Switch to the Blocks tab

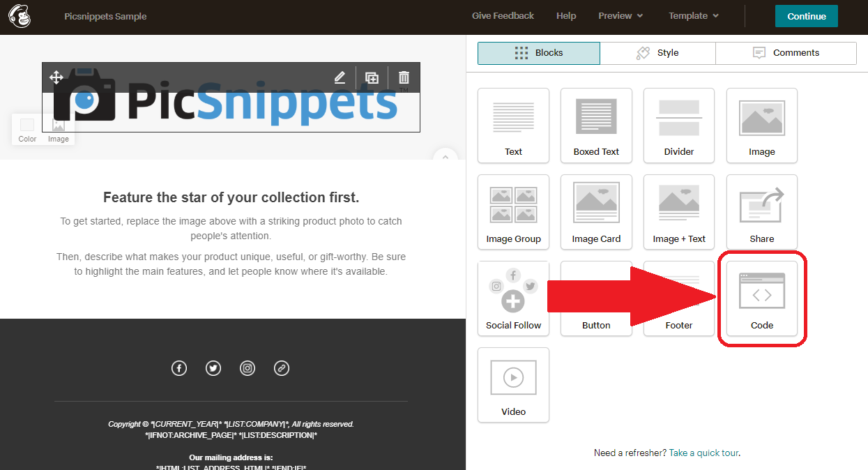tap(538, 53)
